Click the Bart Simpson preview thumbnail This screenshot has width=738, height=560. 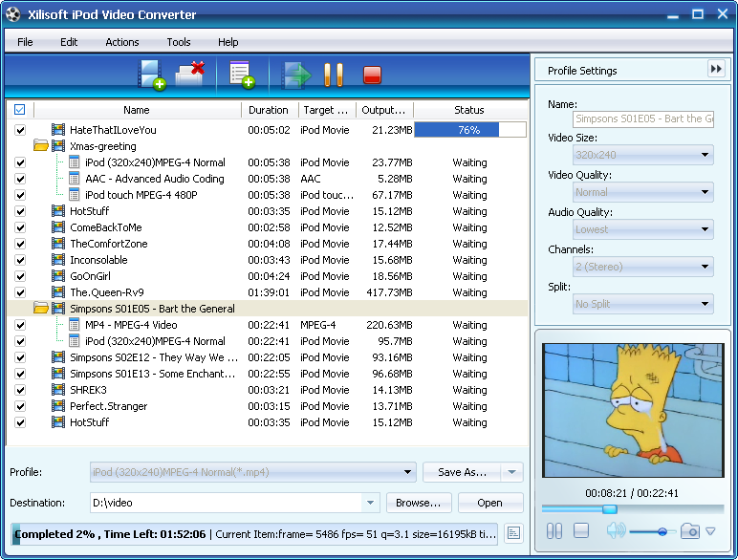click(633, 410)
